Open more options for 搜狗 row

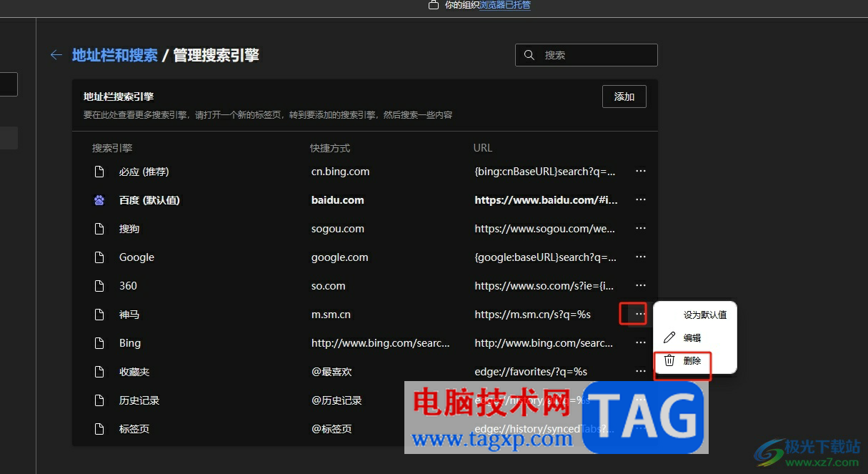pos(641,229)
